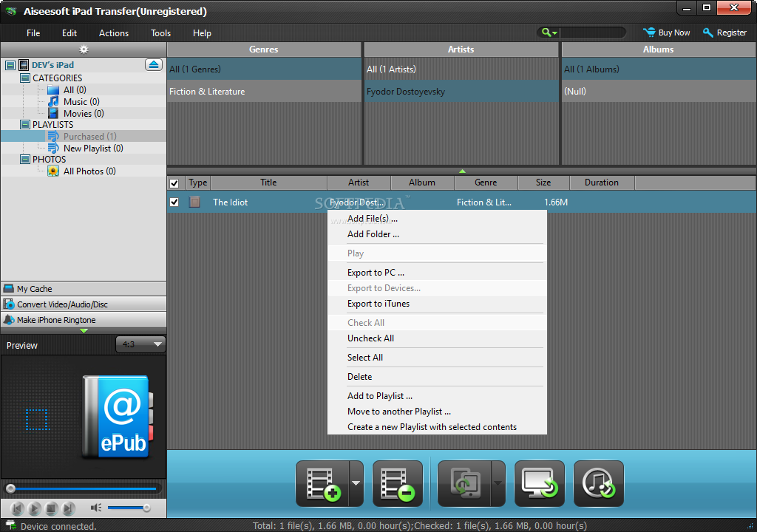Choose Move to another Playlist
This screenshot has width=757, height=532.
point(437,412)
